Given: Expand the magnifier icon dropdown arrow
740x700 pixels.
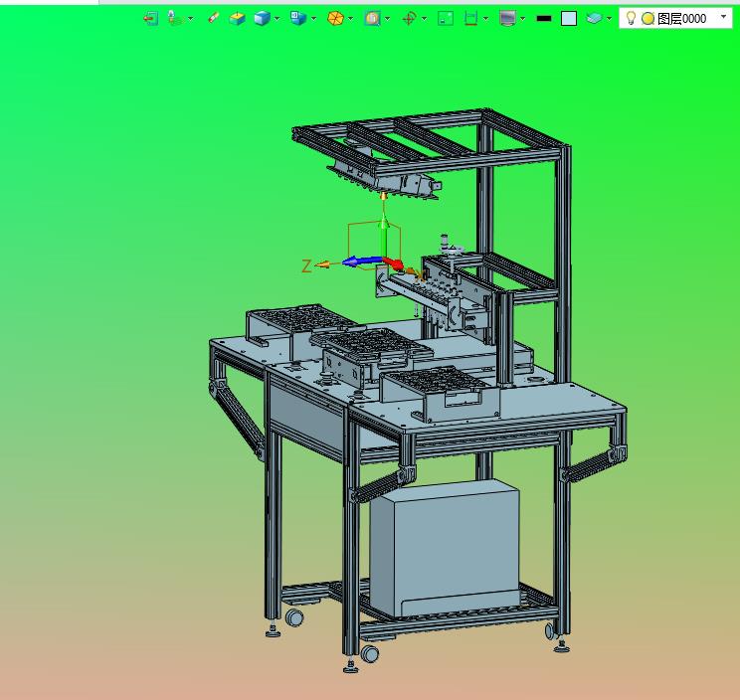Looking at the screenshot, I should coord(388,19).
